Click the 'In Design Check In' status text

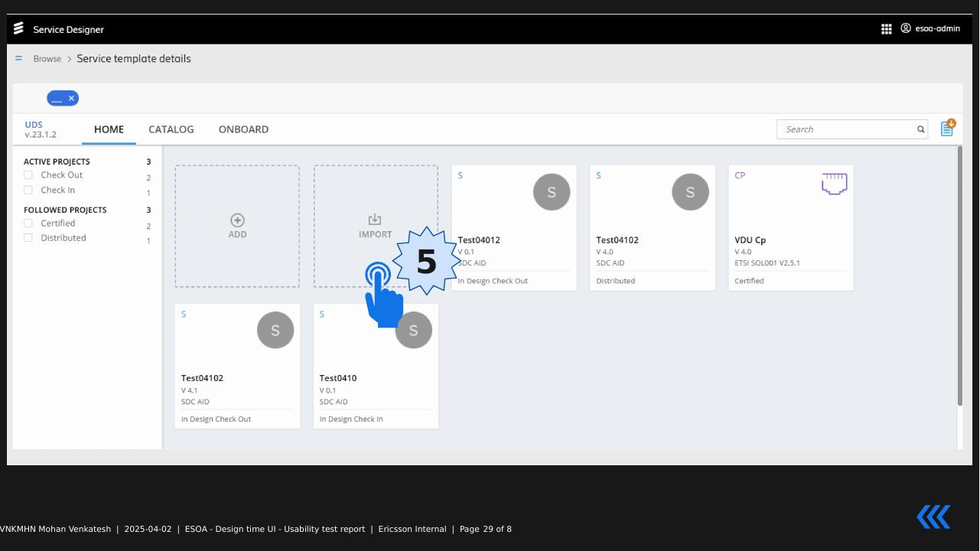[351, 419]
